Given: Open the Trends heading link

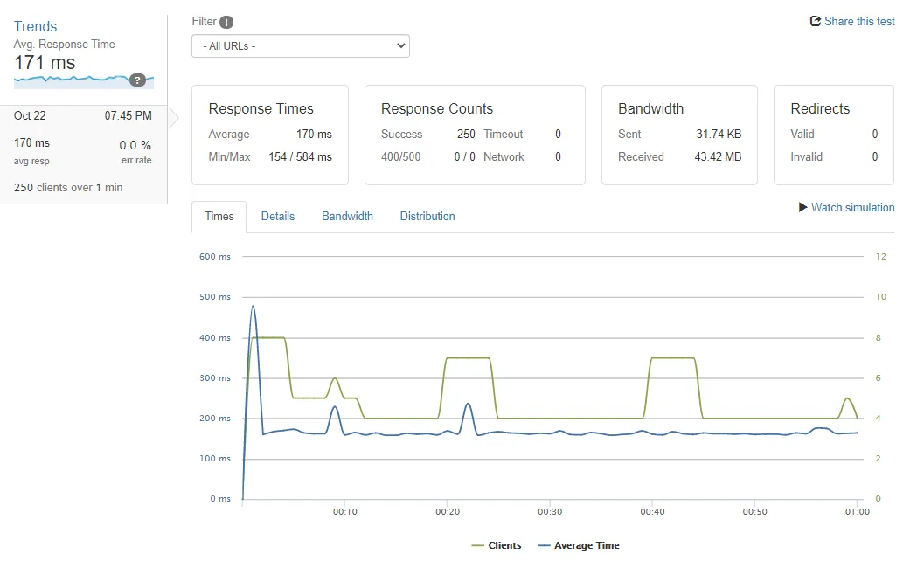Looking at the screenshot, I should pos(35,26).
